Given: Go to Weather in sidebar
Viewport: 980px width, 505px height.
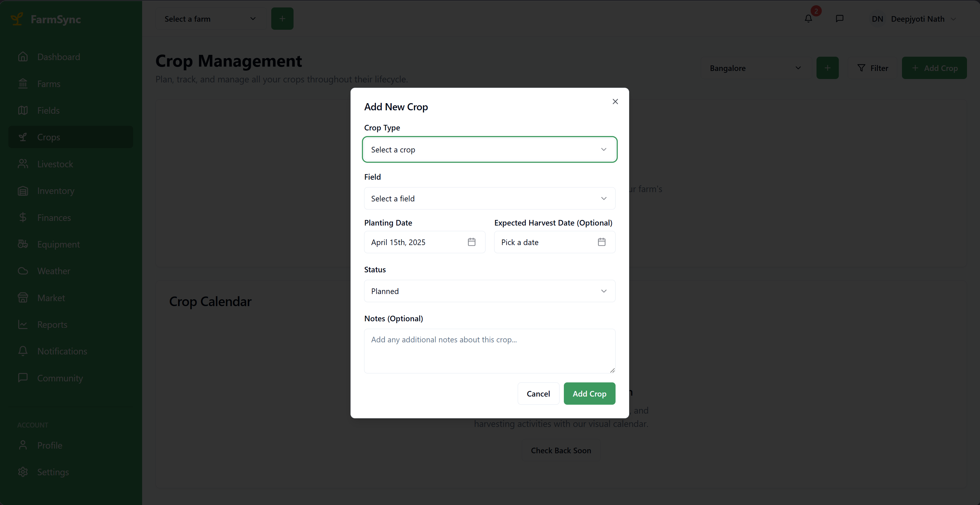Looking at the screenshot, I should click(x=71, y=271).
